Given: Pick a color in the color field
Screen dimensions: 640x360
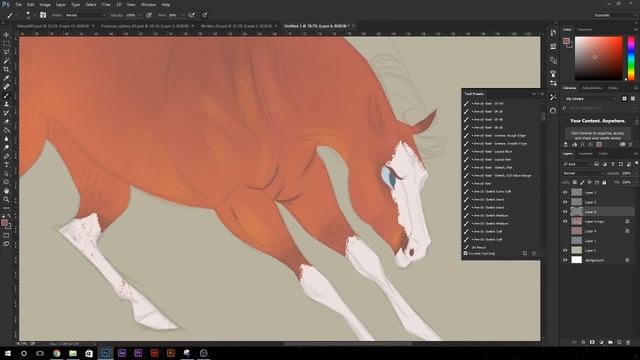Looking at the screenshot, I should (x=598, y=58).
